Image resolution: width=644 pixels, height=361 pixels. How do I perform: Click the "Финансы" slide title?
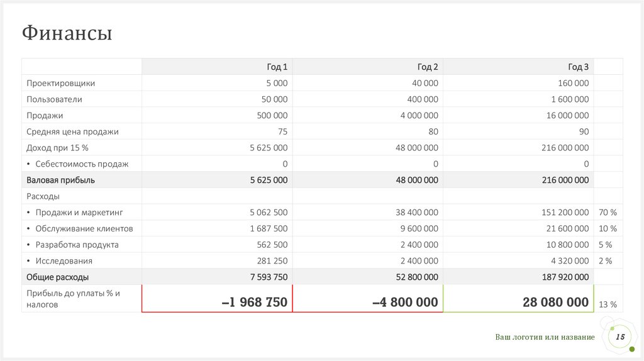click(67, 33)
